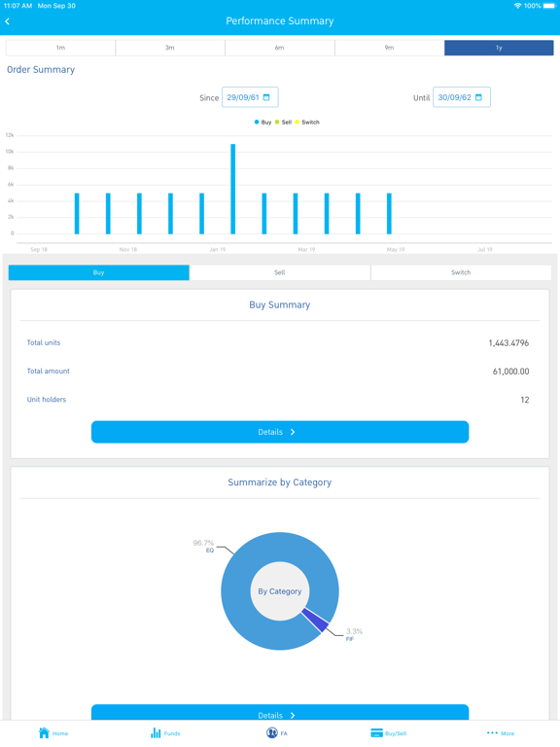Screen dimensions: 560x747
Task: Select the 6m period tab
Action: 280,48
